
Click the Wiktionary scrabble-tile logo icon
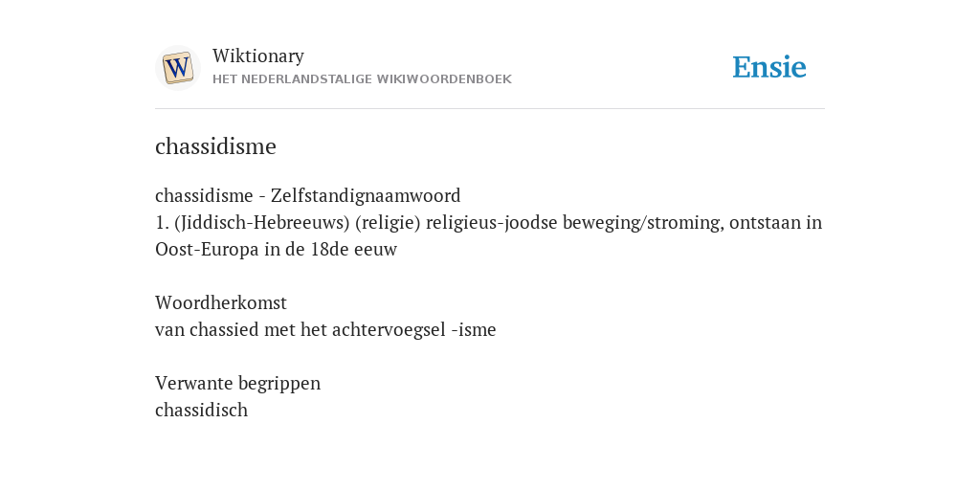[x=177, y=68]
